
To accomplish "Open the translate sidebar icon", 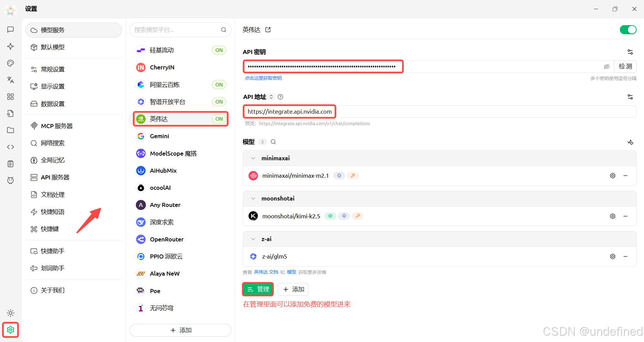I will coord(10,80).
